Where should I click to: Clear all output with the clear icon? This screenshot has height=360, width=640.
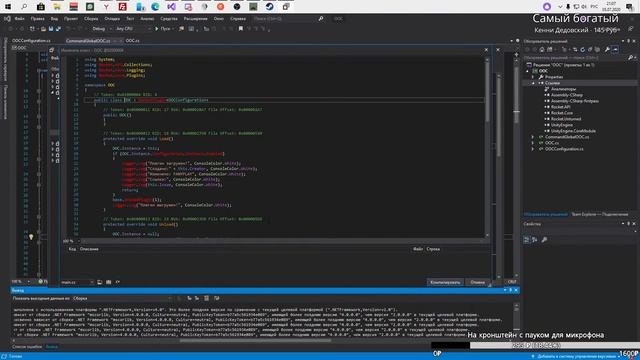[x=207, y=298]
